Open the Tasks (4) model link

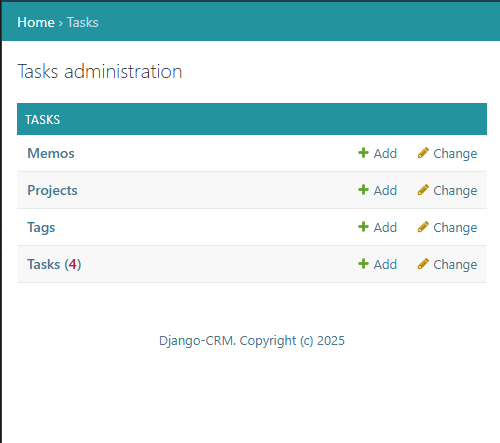tap(54, 264)
